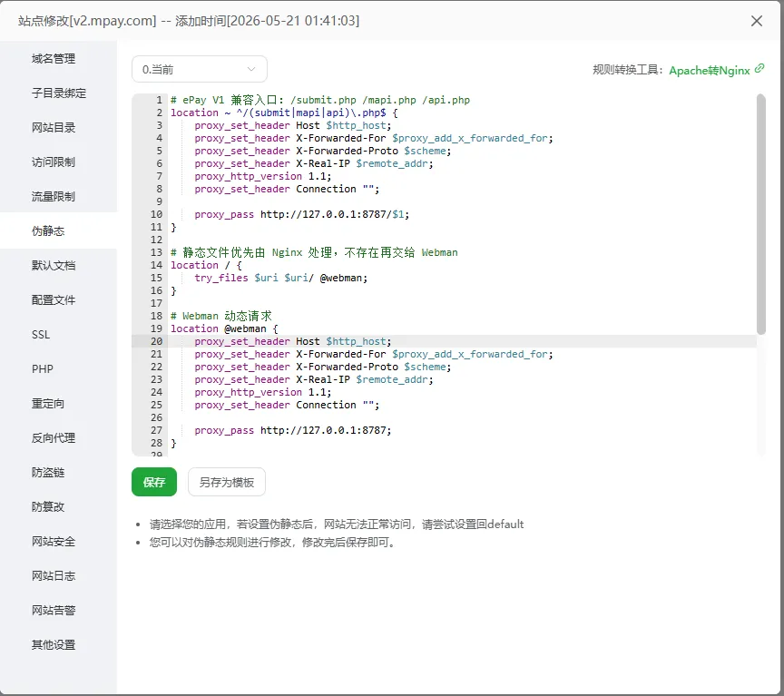784x696 pixels.
Task: Open the 防篡改 tab
Action: point(48,507)
